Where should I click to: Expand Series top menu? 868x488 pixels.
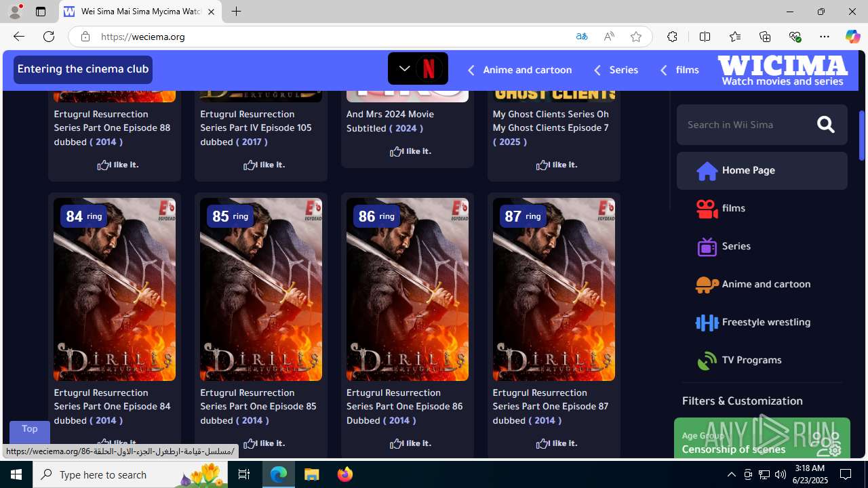(616, 70)
